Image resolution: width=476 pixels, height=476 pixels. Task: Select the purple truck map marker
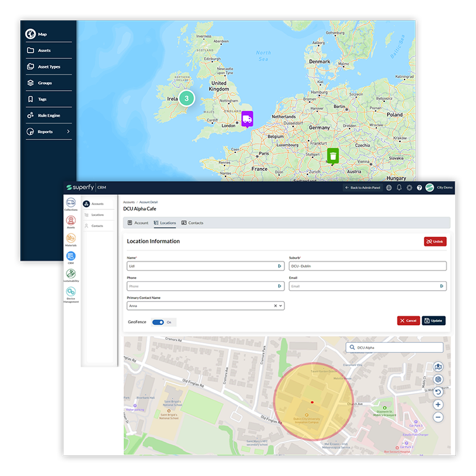pyautogui.click(x=246, y=118)
